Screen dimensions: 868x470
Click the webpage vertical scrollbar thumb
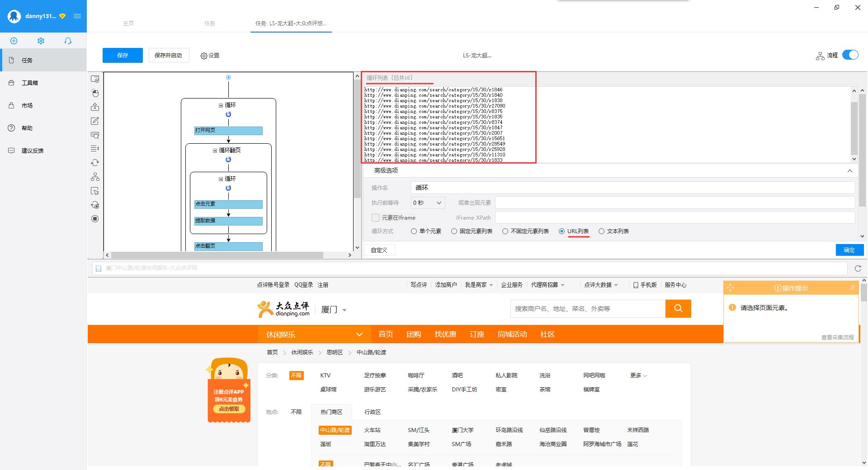pos(864,293)
